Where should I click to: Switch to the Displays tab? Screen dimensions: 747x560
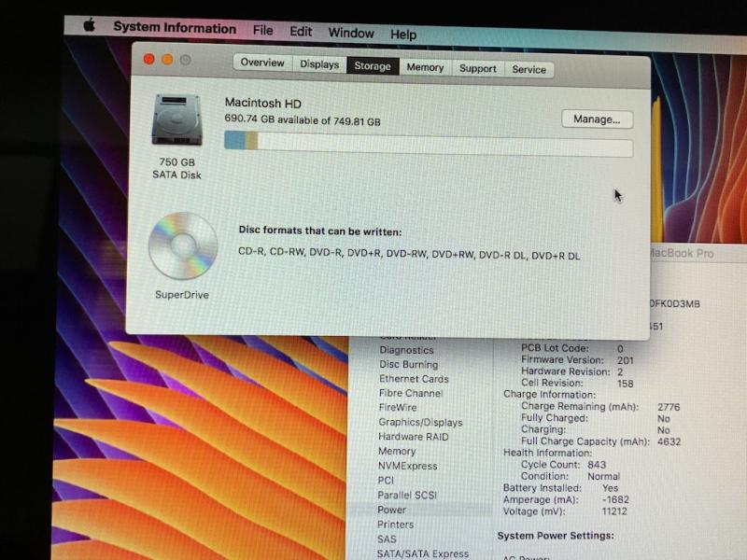[319, 64]
